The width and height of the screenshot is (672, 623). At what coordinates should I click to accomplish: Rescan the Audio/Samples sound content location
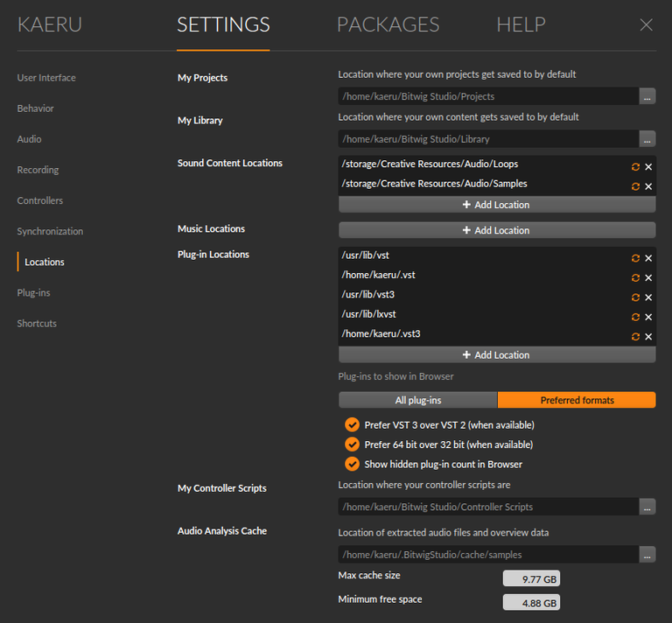pos(635,186)
